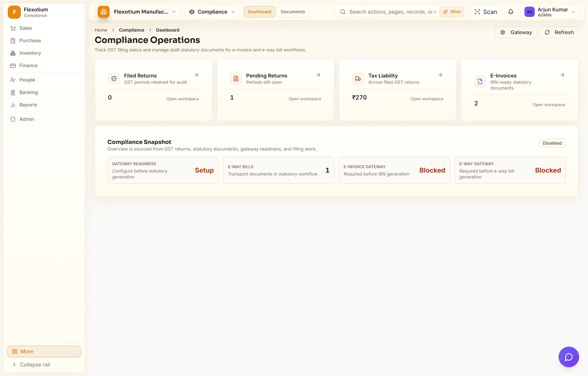Open People in the sidebar
Image resolution: width=588 pixels, height=376 pixels.
point(44,80)
